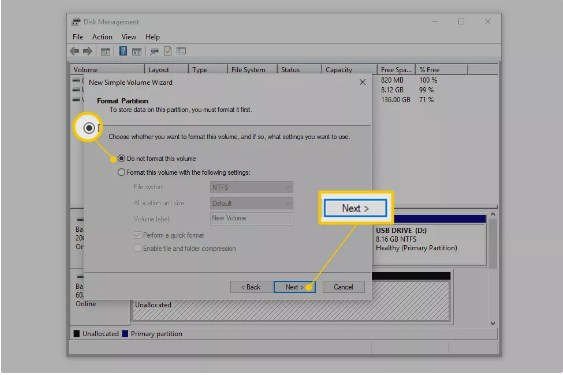Image resolution: width=563 pixels, height=375 pixels.
Task: Open the View menu
Action: 129,37
